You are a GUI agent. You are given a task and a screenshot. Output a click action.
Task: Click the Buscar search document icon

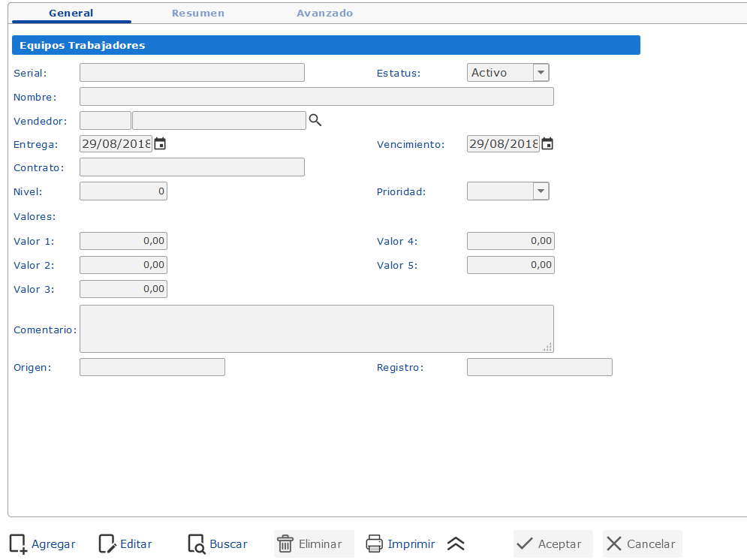197,544
